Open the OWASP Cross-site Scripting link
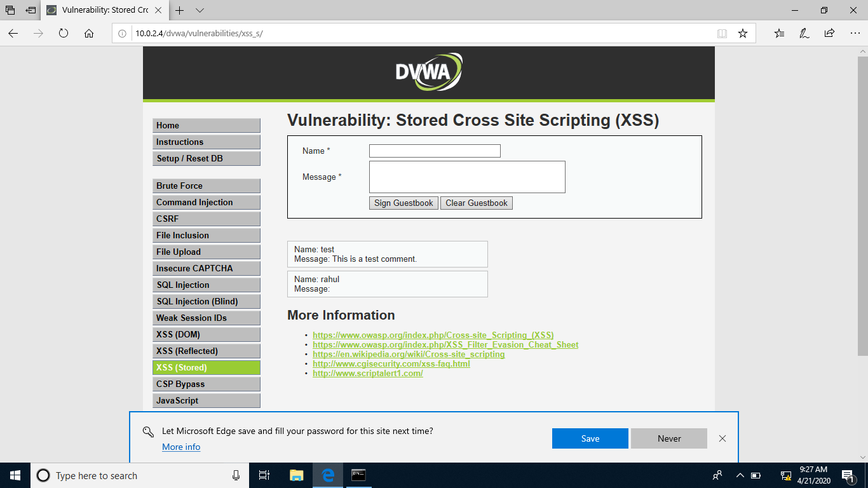This screenshot has height=488, width=868. [433, 335]
